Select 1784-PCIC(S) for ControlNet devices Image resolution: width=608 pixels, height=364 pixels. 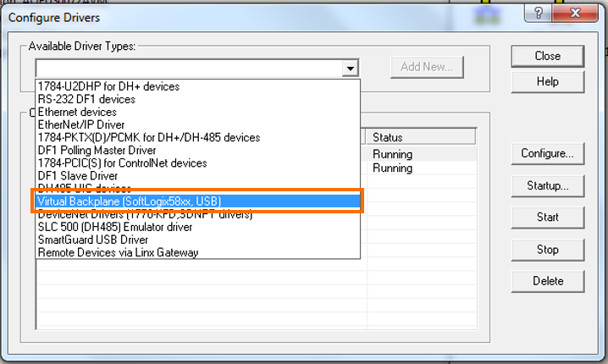(x=198, y=163)
